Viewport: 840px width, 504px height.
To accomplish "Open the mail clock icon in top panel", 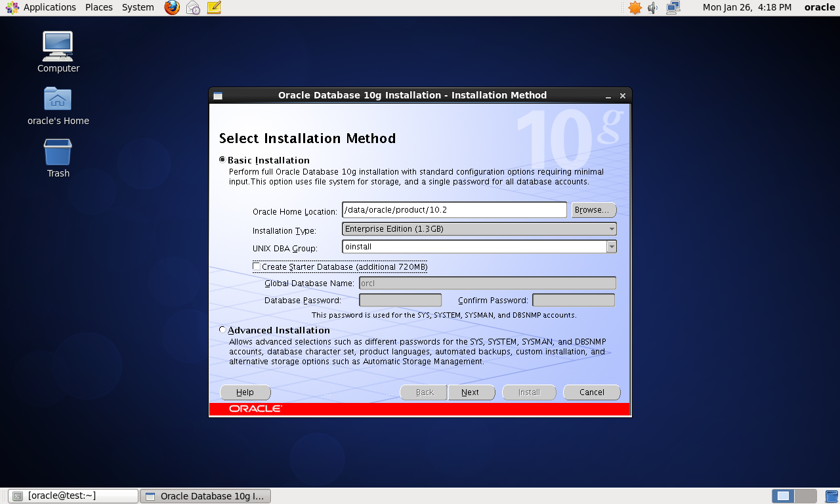I will click(193, 7).
